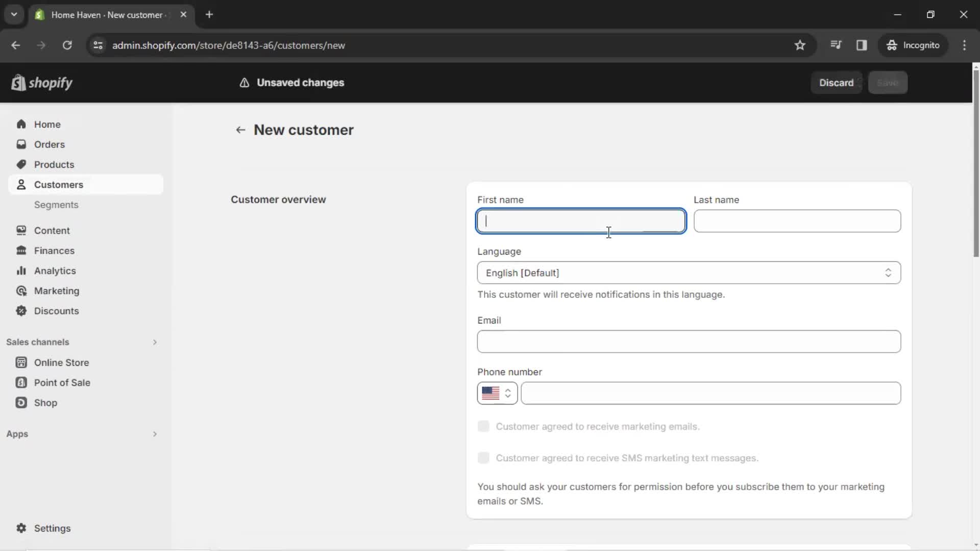Screen dimensions: 980x551
Task: Open the Home menu item
Action: click(47, 124)
